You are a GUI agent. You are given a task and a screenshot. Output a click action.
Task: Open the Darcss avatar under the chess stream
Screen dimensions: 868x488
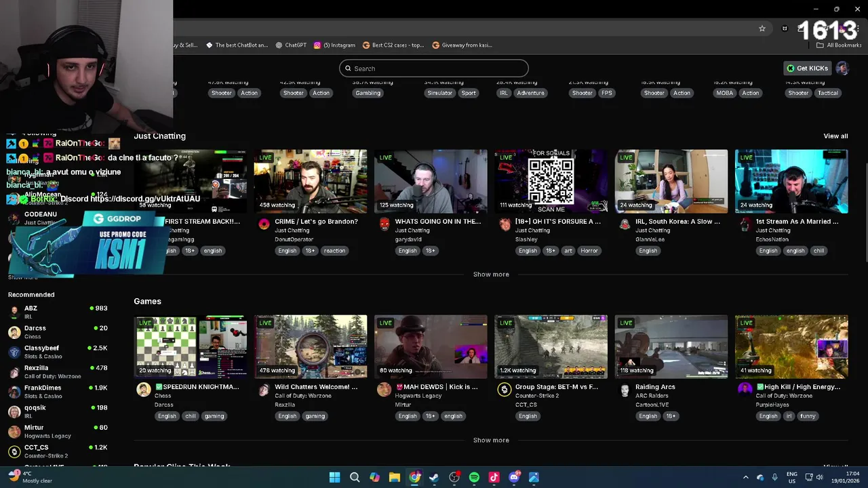[x=143, y=389]
